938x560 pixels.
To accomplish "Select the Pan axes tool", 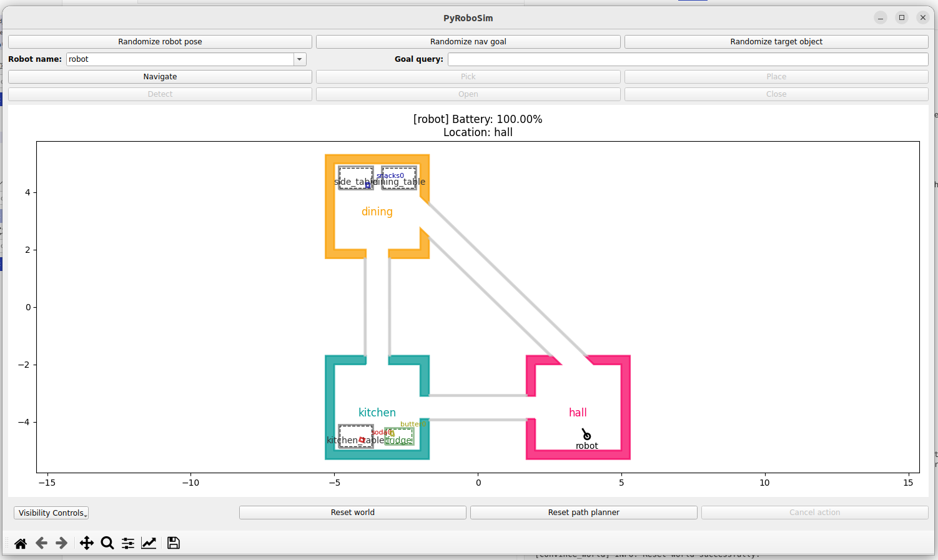I will [87, 543].
